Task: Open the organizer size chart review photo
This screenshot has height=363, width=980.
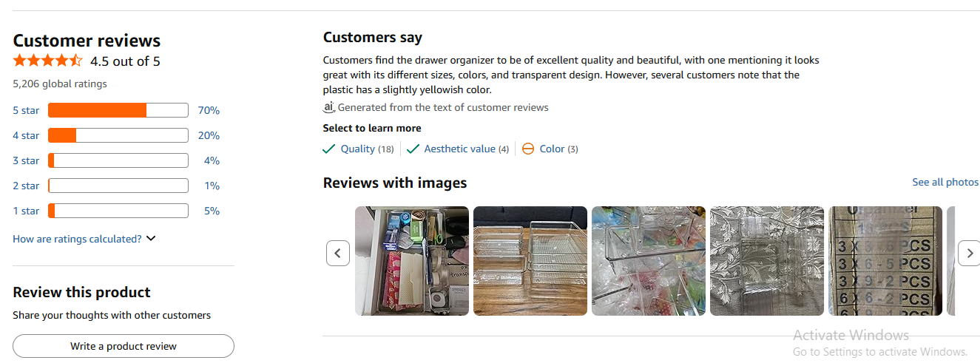Action: 885,261
